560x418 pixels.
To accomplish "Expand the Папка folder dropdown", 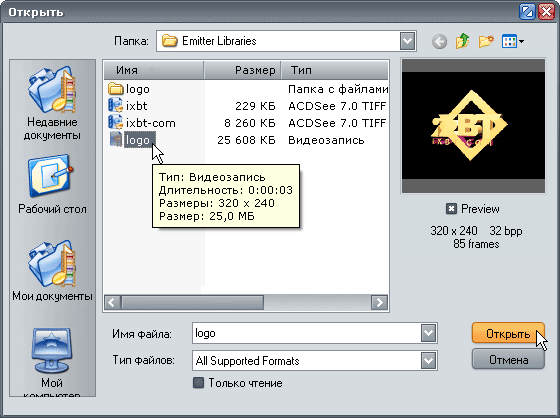I will coord(408,41).
